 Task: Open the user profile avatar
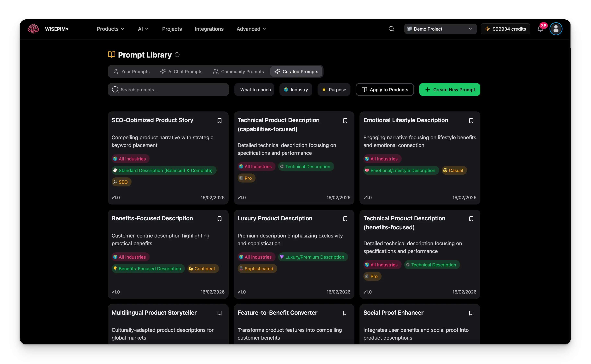pos(556,29)
